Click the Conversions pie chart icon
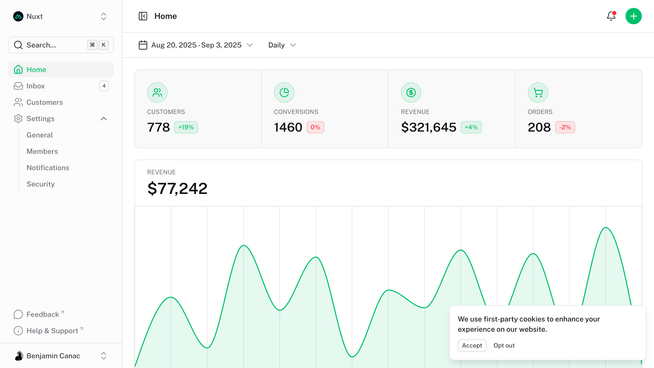Viewport: 654px width, 368px height. tap(284, 92)
